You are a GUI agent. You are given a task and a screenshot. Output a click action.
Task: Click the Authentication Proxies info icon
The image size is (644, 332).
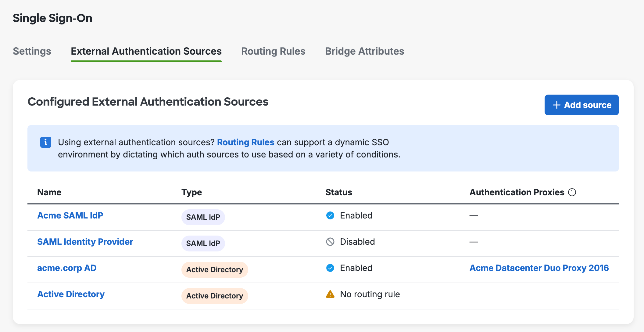[572, 192]
